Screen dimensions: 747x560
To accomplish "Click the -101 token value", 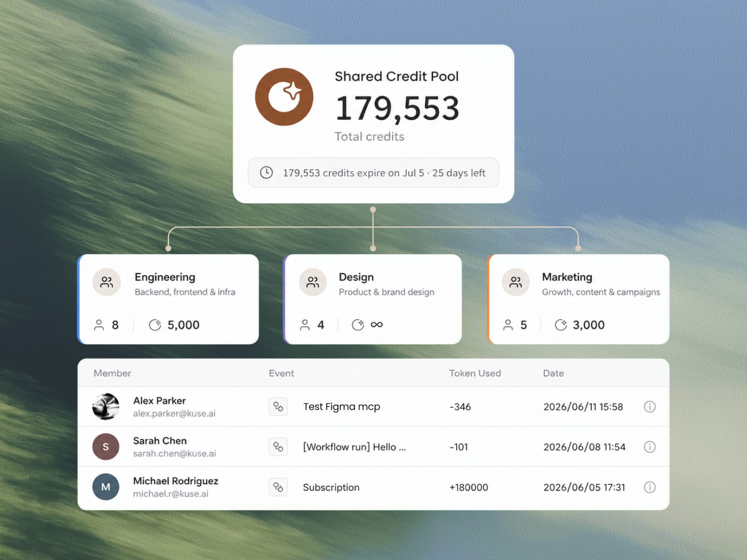I will click(459, 447).
